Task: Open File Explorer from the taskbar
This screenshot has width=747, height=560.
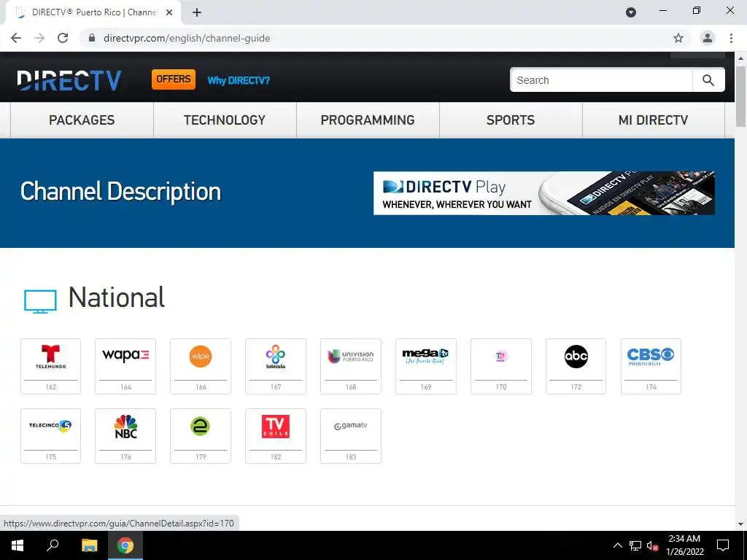Action: [x=89, y=545]
